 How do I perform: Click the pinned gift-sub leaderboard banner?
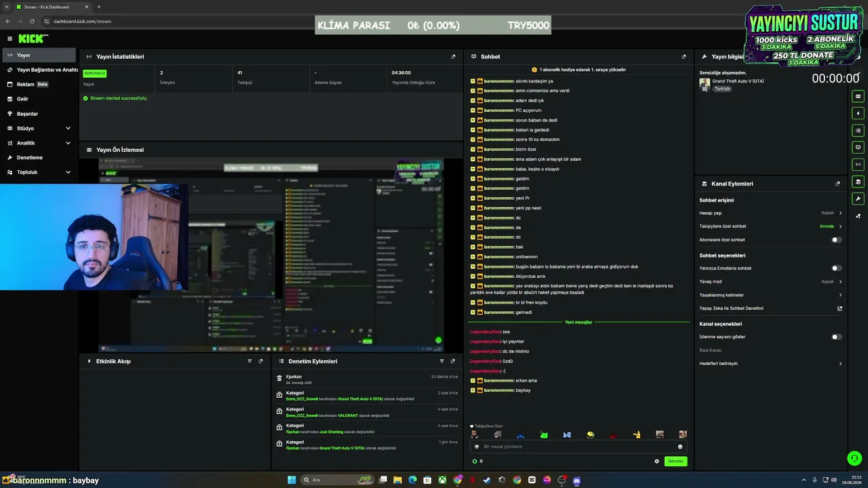coord(578,70)
